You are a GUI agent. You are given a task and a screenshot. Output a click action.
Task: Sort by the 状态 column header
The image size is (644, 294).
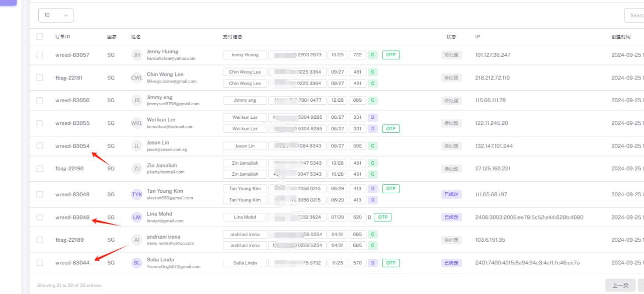pos(451,37)
